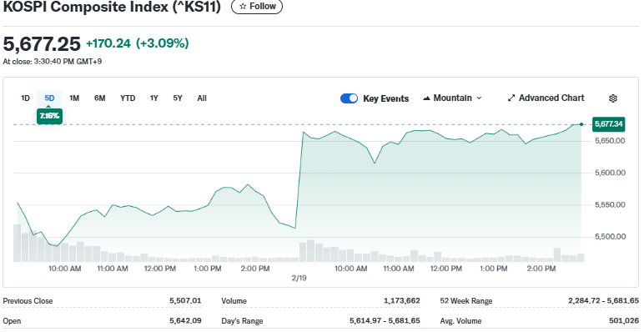Viewport: 644px width, 332px height.
Task: Click the At close timestamp text
Action: pos(53,62)
